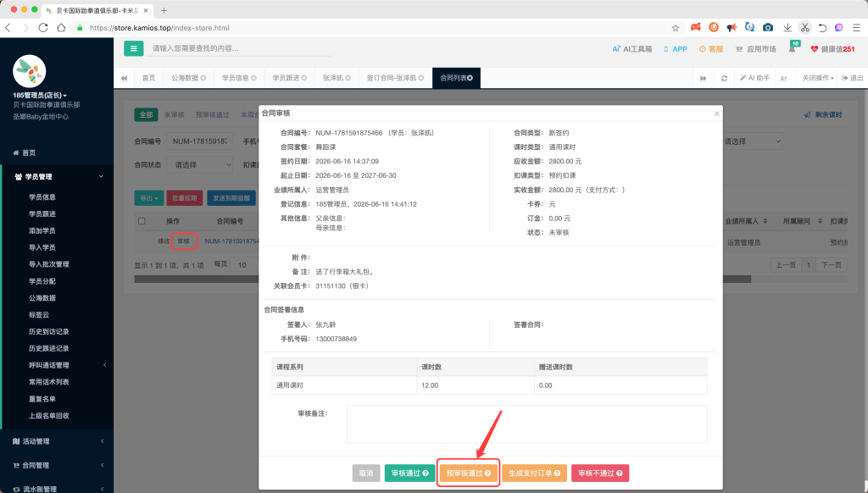868x493 pixels.
Task: Click the club logo avatar in sidebar
Action: [x=30, y=71]
